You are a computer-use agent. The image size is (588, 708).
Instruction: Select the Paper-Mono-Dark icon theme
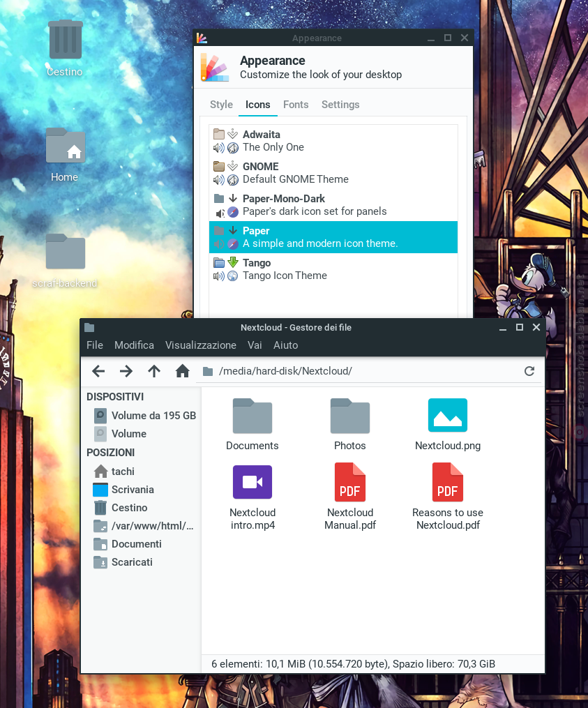(x=333, y=205)
